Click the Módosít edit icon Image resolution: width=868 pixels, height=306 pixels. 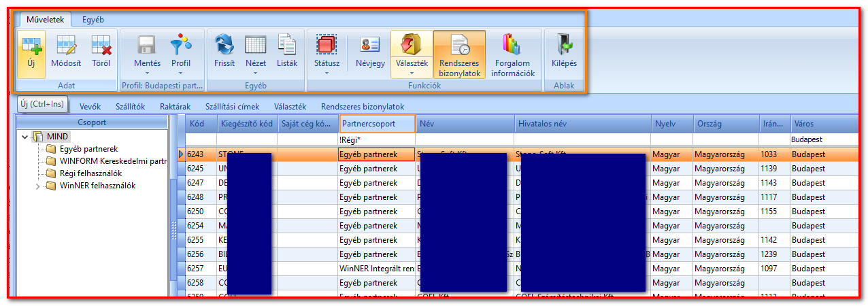pyautogui.click(x=67, y=46)
